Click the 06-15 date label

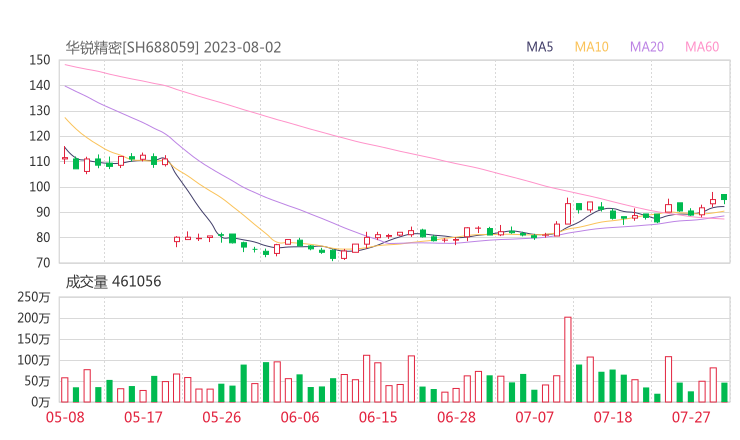click(x=378, y=418)
